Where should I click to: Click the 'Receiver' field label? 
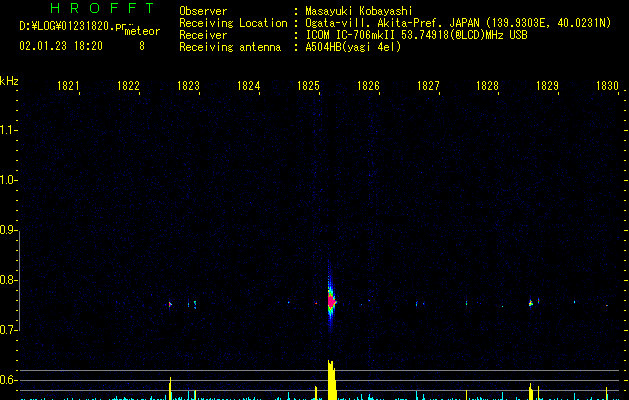click(x=203, y=35)
